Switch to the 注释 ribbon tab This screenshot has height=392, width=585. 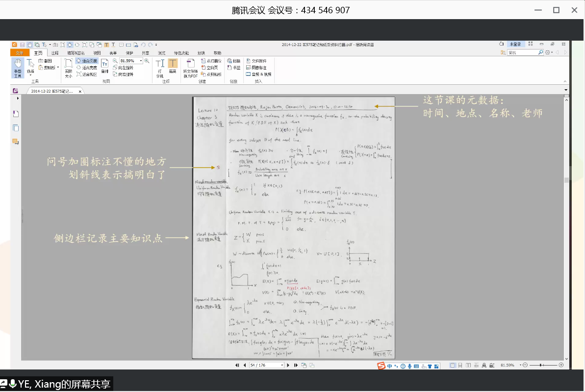[54, 53]
